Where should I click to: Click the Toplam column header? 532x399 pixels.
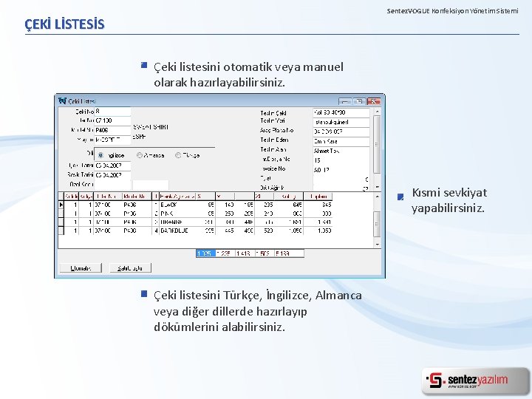click(x=318, y=196)
